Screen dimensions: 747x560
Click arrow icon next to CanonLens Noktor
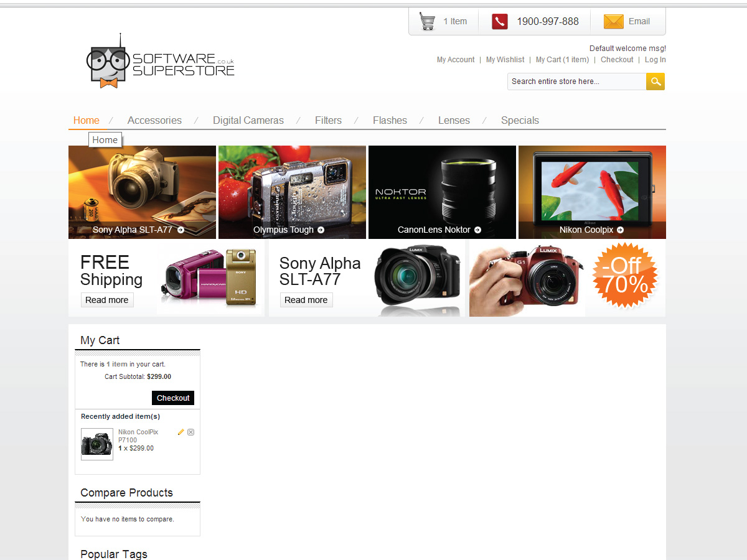477,230
